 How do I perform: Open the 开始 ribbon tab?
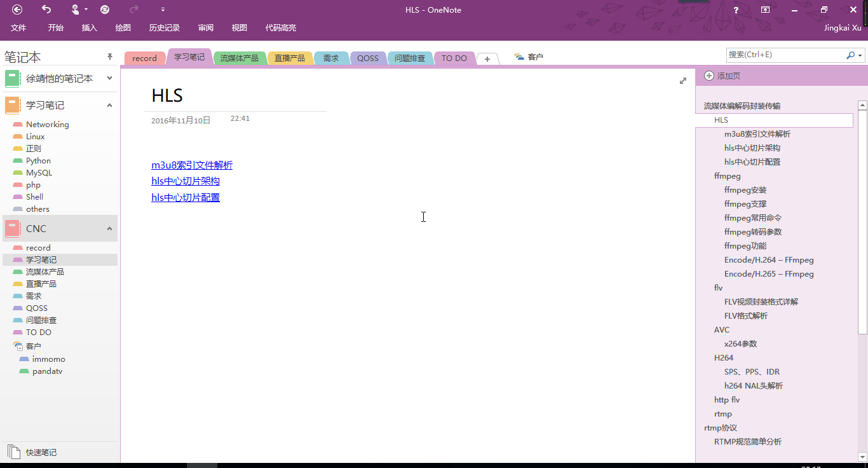point(56,28)
